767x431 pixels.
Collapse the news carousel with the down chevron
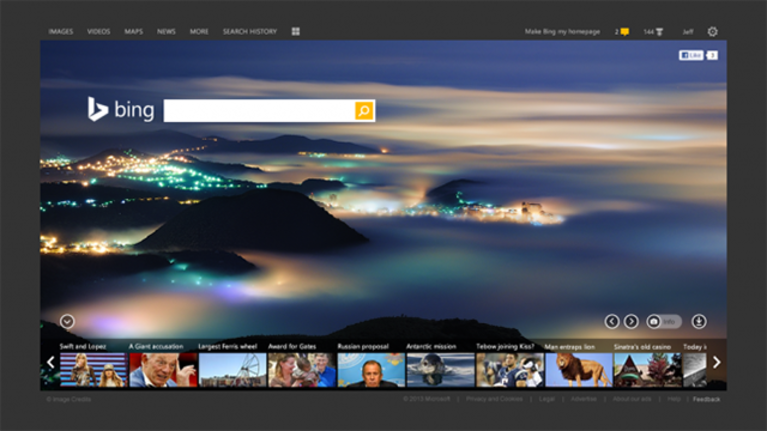(67, 321)
